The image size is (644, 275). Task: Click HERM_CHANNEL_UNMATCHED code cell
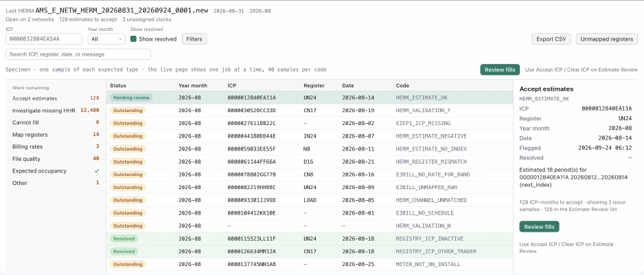(x=431, y=200)
